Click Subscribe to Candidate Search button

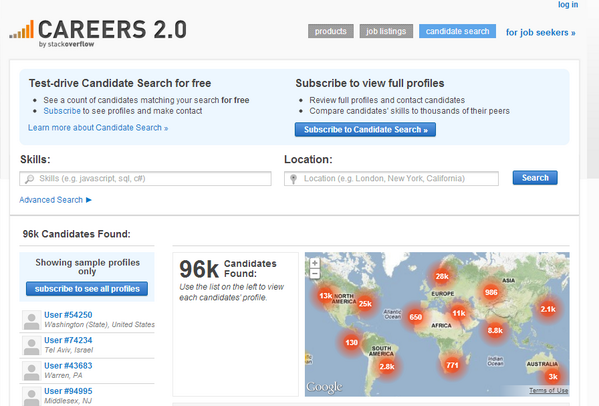[x=365, y=129]
